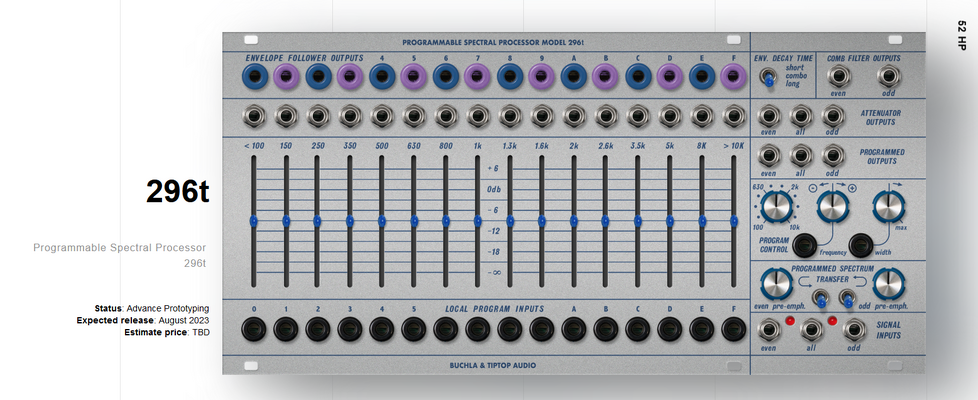Viewport: 978px width, 400px height.
Task: Click the 5k band slider handle
Action: pos(669,221)
